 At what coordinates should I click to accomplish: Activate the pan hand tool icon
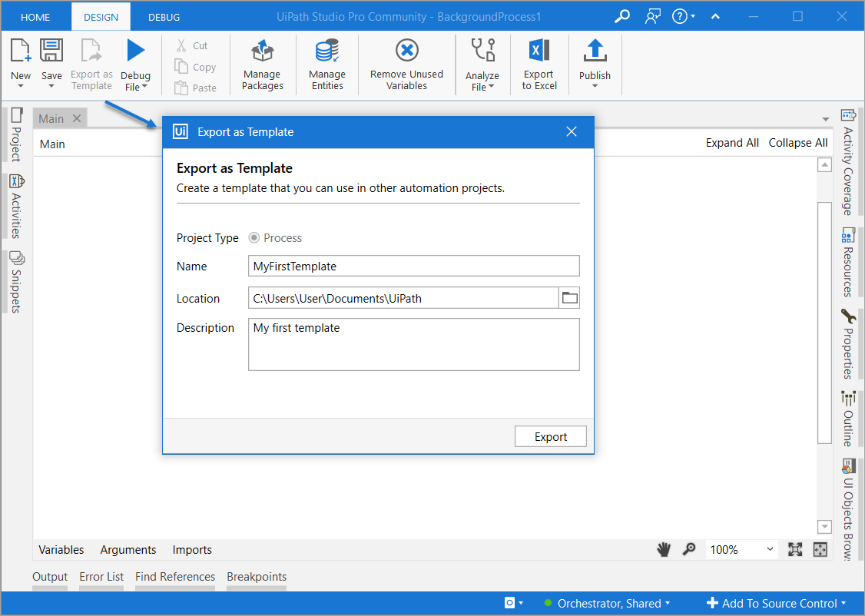click(664, 549)
